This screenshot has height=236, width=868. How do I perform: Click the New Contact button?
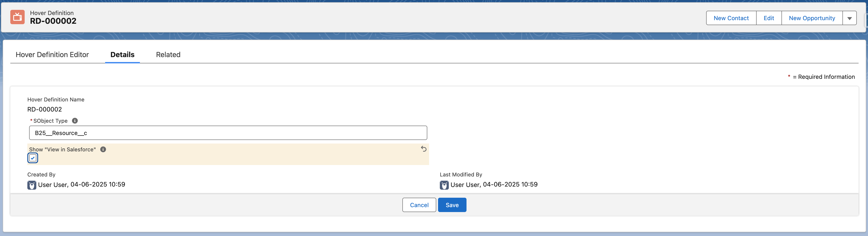731,18
